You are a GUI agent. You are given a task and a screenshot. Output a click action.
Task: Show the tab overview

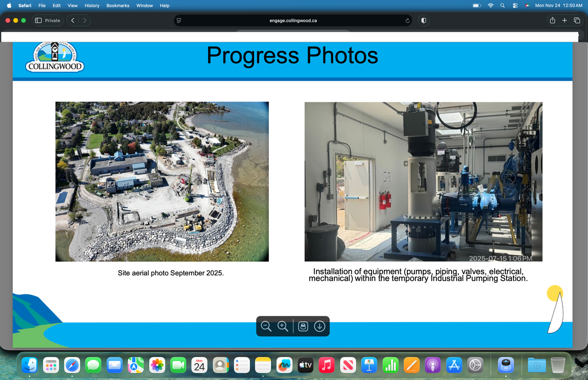pos(577,21)
